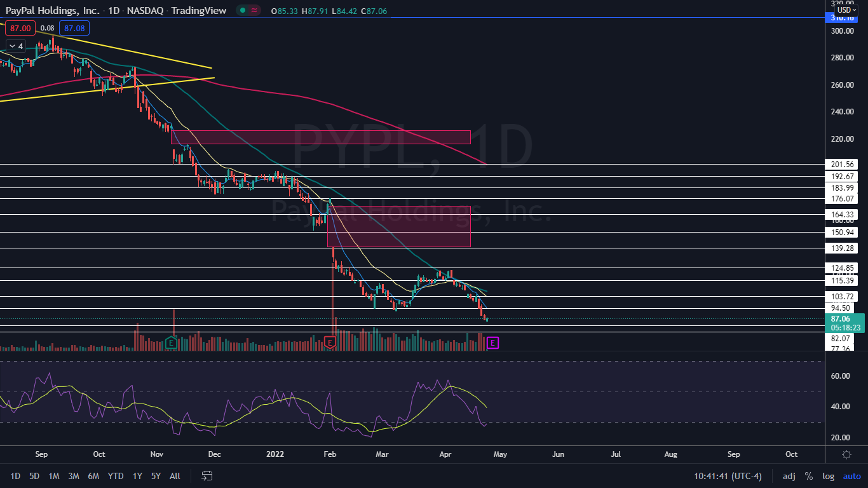868x488 pixels.
Task: Click the green market status dot
Action: (x=242, y=11)
